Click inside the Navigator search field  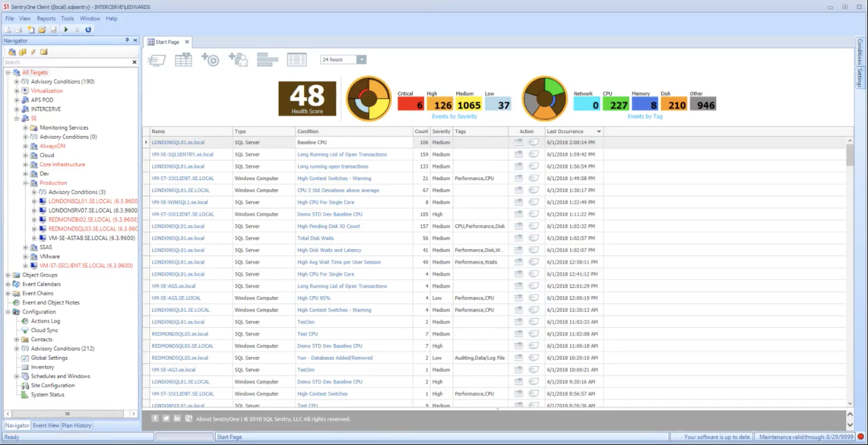point(65,62)
